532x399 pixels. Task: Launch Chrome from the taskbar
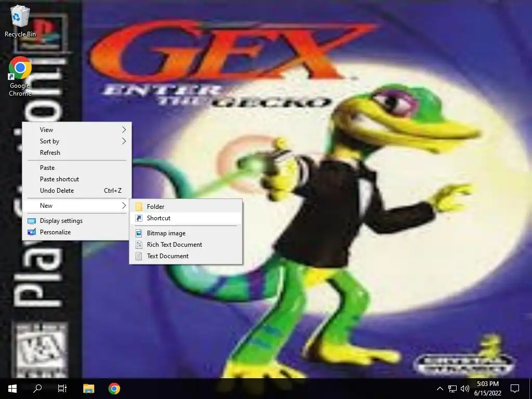[x=114, y=389]
